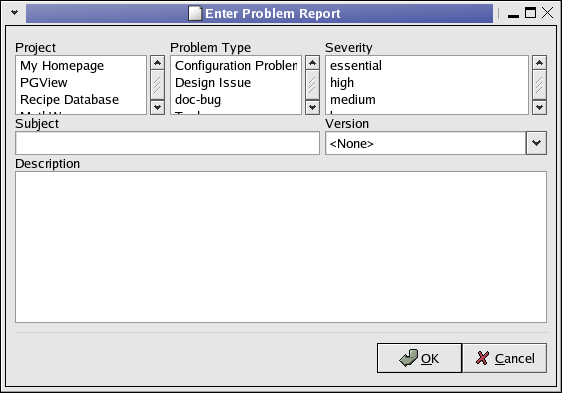Click into the Description text area
This screenshot has height=393, width=562.
click(x=281, y=247)
